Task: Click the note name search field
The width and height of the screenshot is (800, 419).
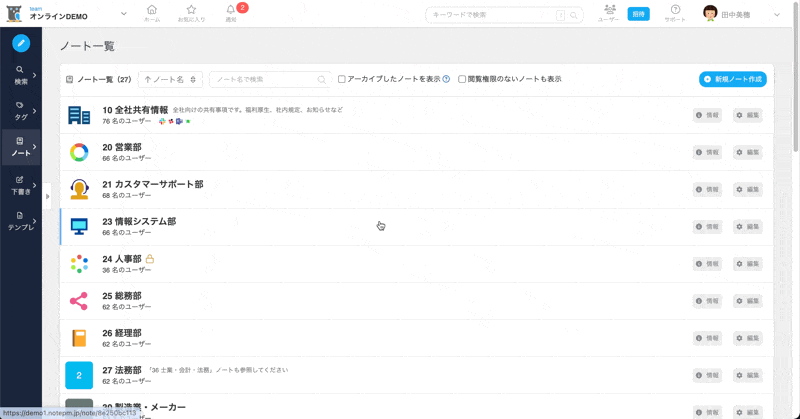Action: [266, 79]
